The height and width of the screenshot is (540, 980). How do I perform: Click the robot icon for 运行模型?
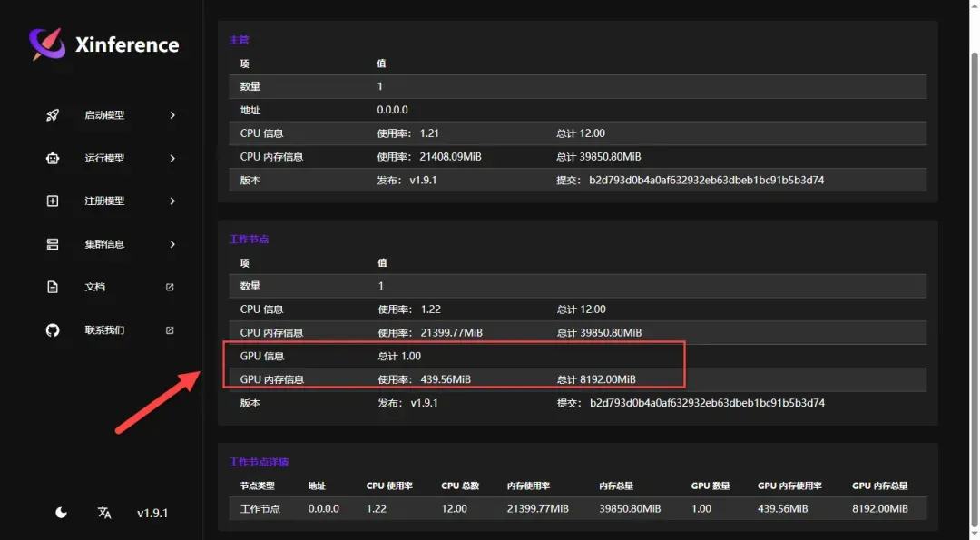[53, 158]
